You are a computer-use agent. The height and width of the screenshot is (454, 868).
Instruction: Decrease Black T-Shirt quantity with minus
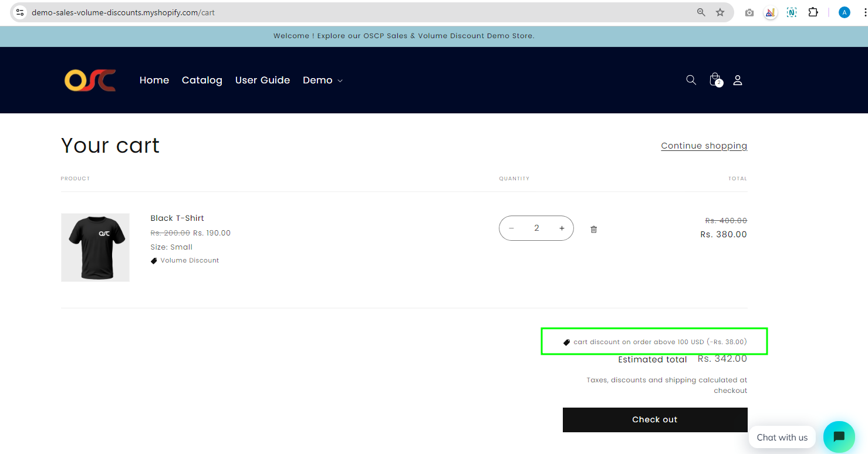(511, 228)
